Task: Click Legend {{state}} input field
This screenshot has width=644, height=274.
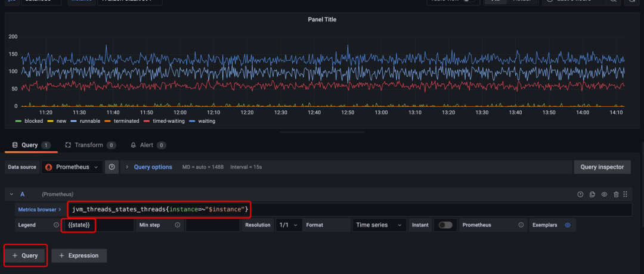Action: [98, 225]
